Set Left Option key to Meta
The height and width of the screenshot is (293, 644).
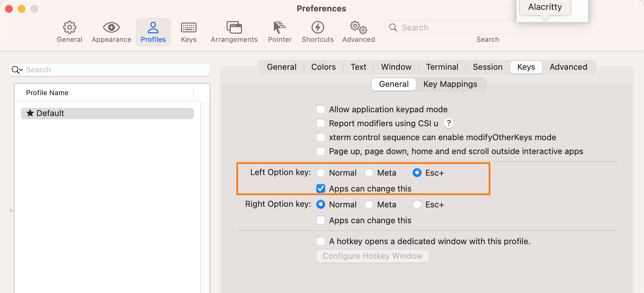[369, 173]
